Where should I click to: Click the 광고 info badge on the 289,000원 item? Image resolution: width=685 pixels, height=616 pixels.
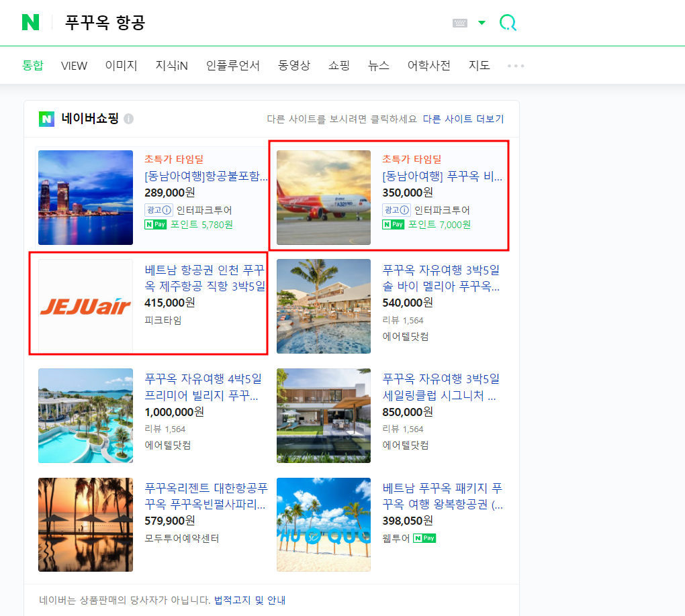click(x=158, y=210)
